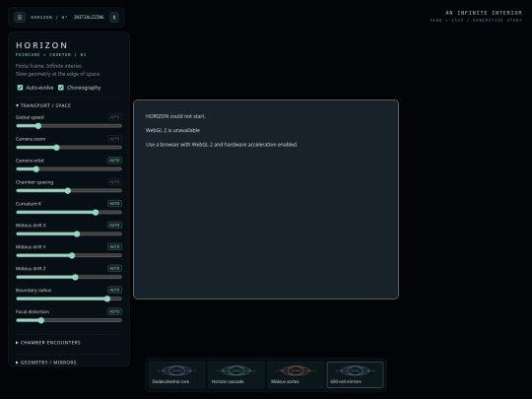The width and height of the screenshot is (532, 399).
Task: Toggle AUTO for Camera orbit
Action: point(114,161)
